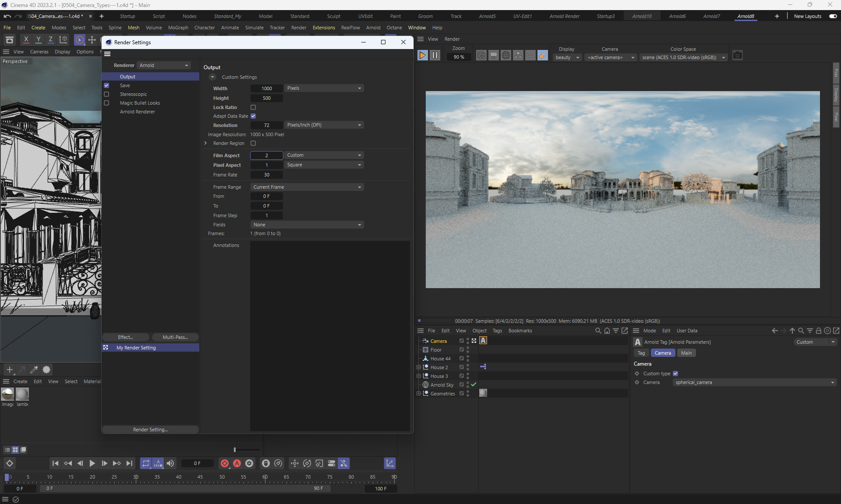Click the Multi-Pass... button
Screen dimensions: 841x504
pyautogui.click(x=175, y=337)
